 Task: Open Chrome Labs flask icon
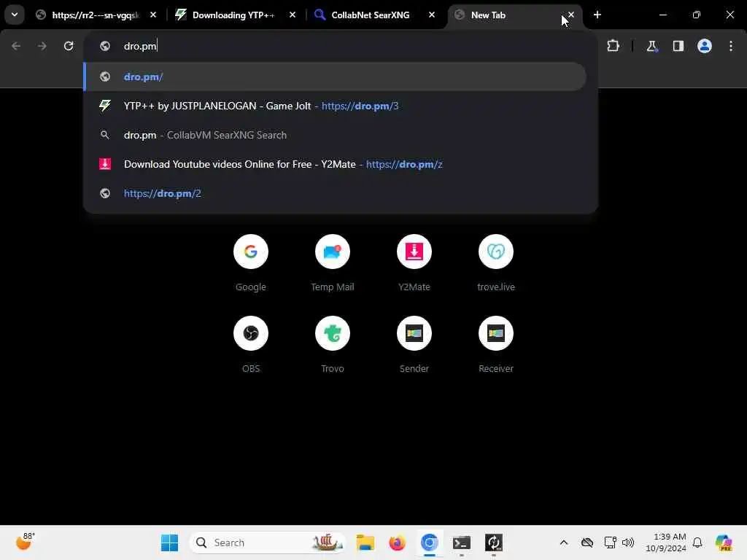651,46
